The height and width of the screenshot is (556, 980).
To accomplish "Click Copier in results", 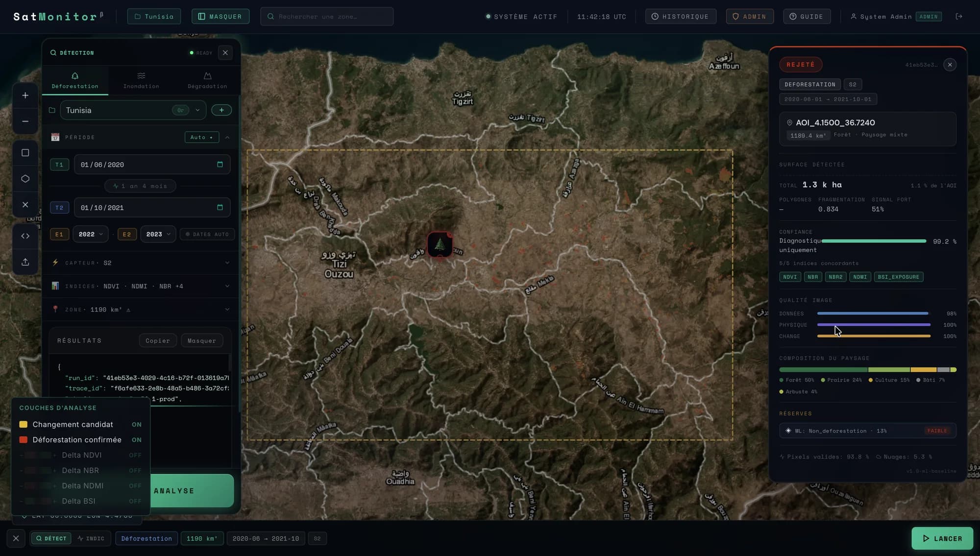I will (158, 340).
